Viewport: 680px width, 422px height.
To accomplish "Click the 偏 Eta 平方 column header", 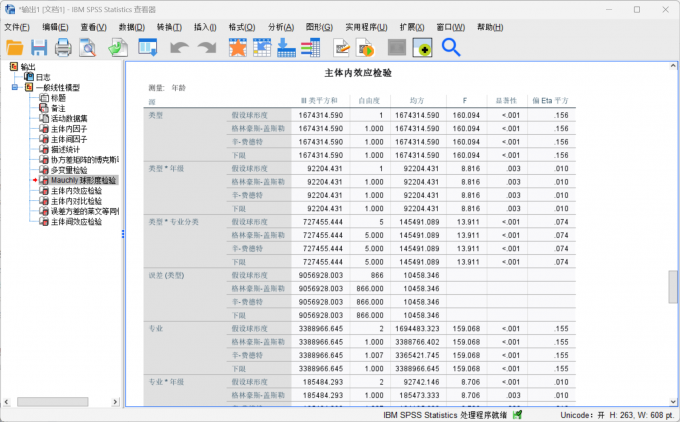I will tap(550, 101).
